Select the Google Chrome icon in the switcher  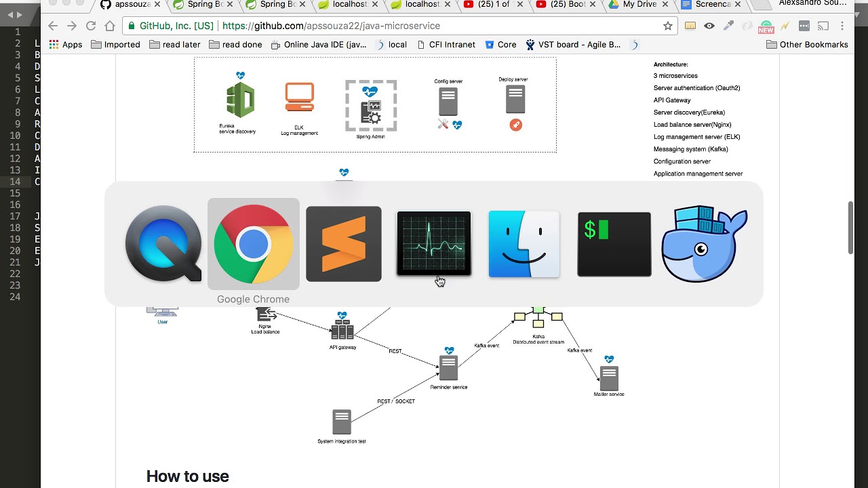pyautogui.click(x=253, y=244)
